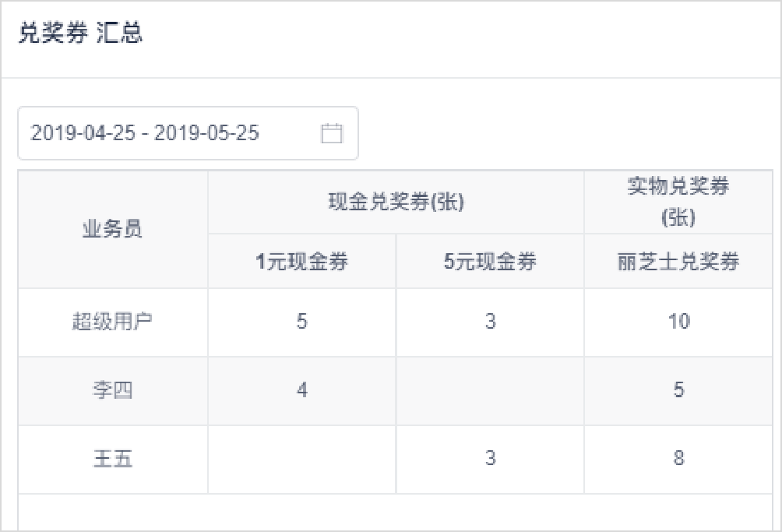This screenshot has width=782, height=532.
Task: Click the value 3 for 超级用户 5元现金券
Action: (x=488, y=322)
